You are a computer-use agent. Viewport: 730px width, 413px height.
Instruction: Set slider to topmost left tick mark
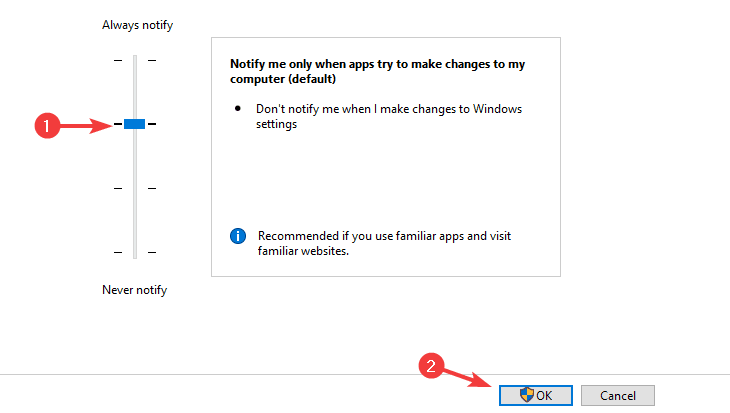(x=118, y=61)
